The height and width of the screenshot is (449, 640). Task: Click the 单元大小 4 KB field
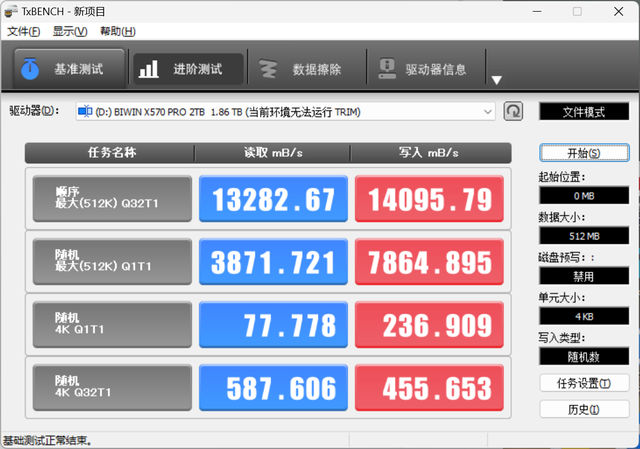[x=584, y=316]
